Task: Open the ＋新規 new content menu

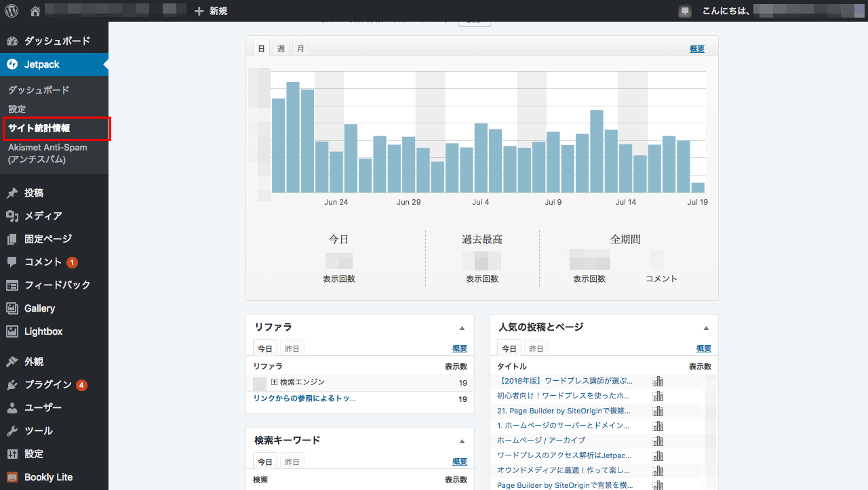Action: [x=211, y=11]
